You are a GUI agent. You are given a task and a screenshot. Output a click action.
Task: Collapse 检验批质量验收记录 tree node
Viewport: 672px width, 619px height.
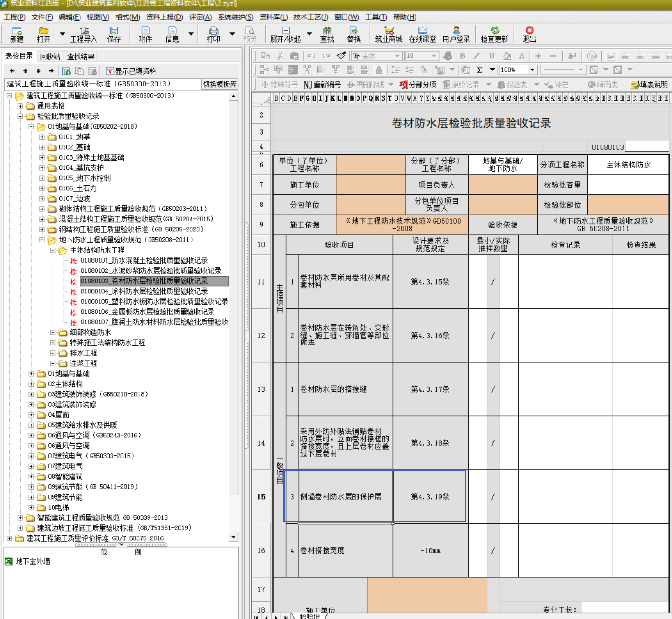(20, 116)
